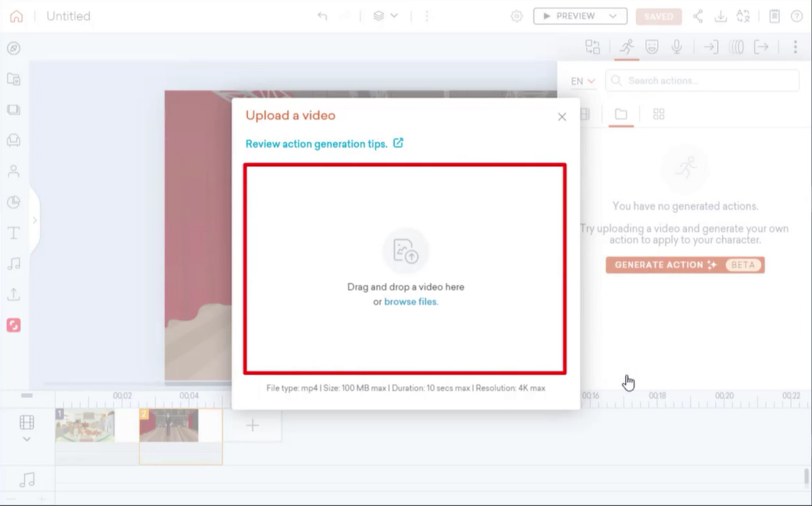
Task: Click the share icon
Action: (698, 16)
